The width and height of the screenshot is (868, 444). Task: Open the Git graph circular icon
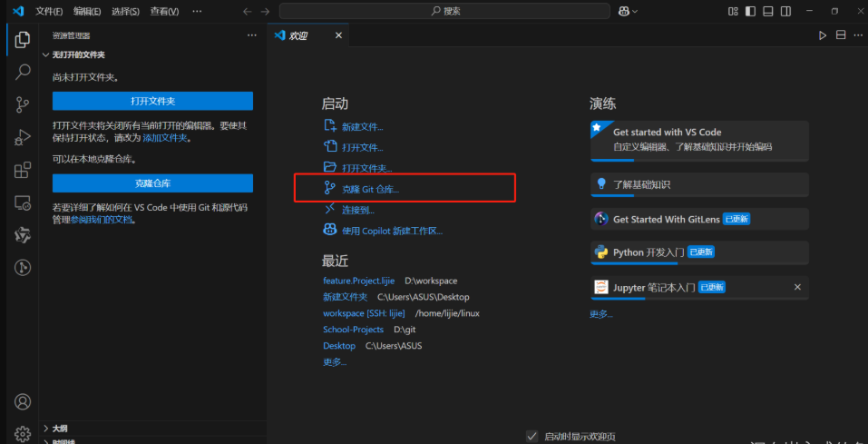point(22,268)
